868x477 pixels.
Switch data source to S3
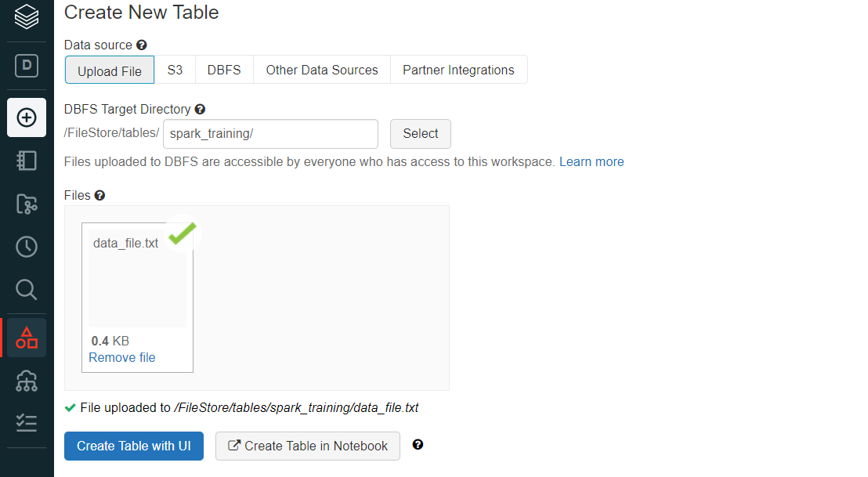coord(175,70)
